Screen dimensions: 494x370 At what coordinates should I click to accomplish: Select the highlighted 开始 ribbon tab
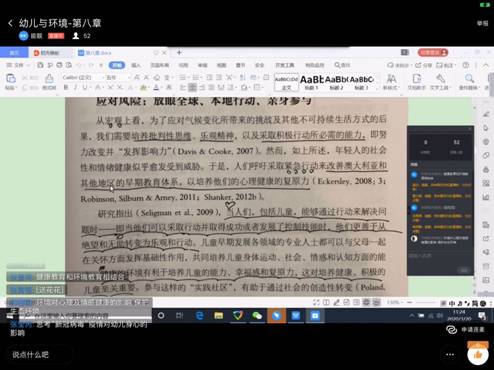coord(116,65)
